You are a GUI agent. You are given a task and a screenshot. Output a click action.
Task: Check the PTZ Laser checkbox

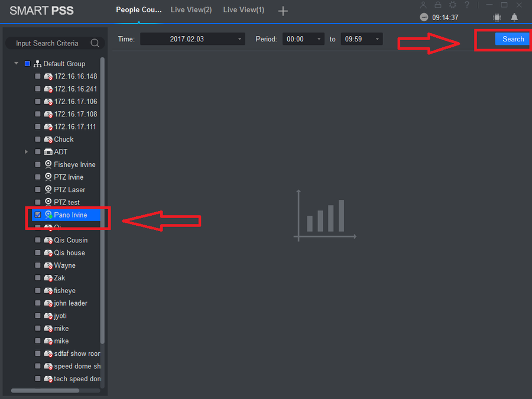click(38, 190)
